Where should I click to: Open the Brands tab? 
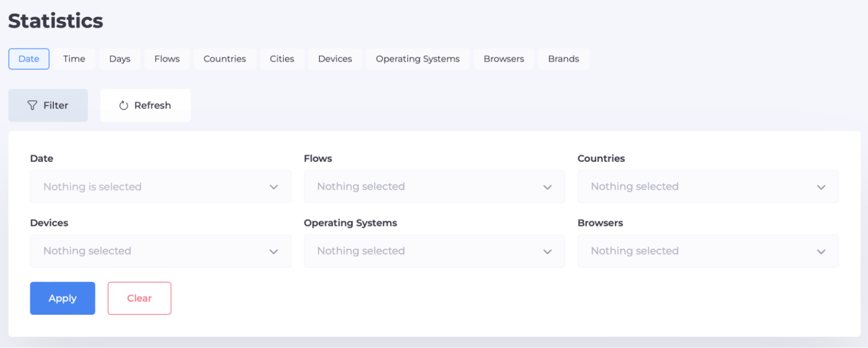(563, 59)
